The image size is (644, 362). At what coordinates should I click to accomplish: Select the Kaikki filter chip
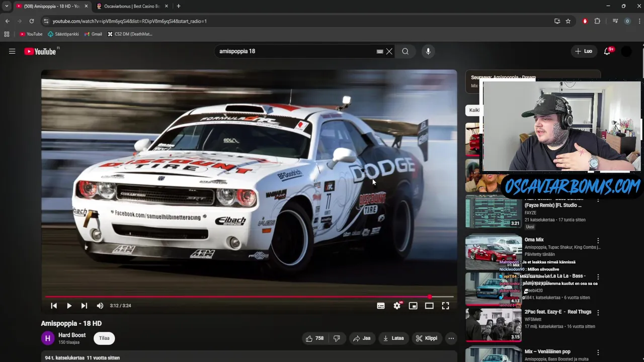[473, 110]
